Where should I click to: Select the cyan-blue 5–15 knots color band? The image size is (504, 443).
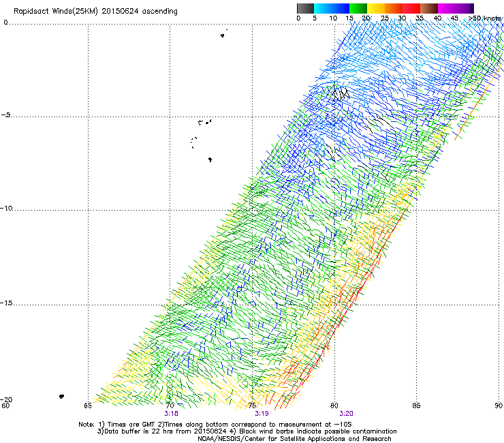click(x=332, y=8)
